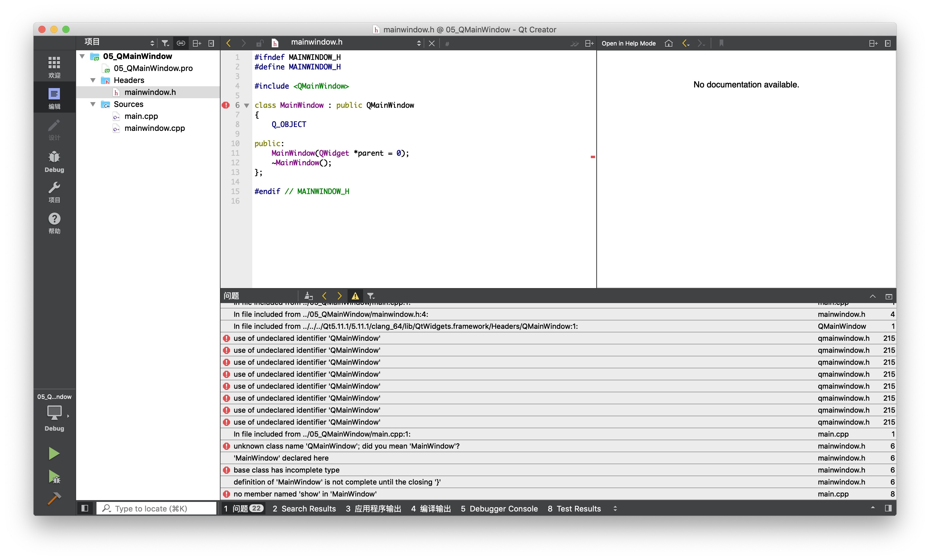Viewport: 930px width, 560px height.
Task: Open the Projects (项目) mode wrench icon
Action: click(54, 192)
